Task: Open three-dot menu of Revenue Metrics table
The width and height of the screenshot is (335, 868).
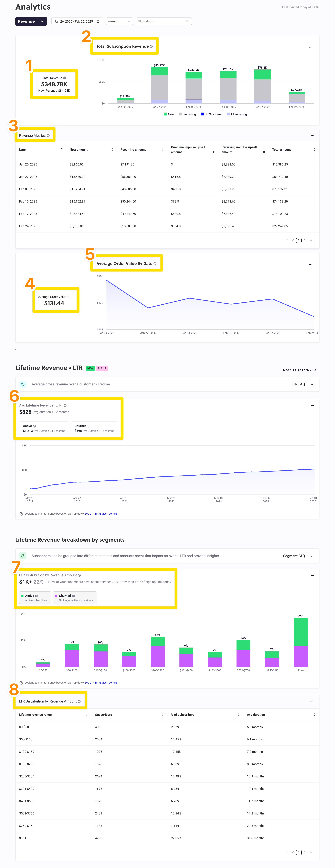Action: (312, 136)
